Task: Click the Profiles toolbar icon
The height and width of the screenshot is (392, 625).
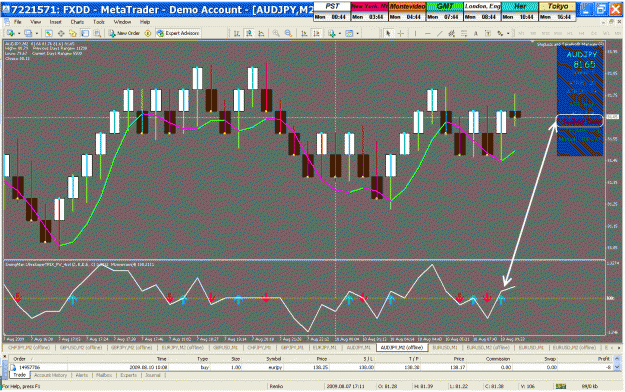Action: (x=28, y=33)
